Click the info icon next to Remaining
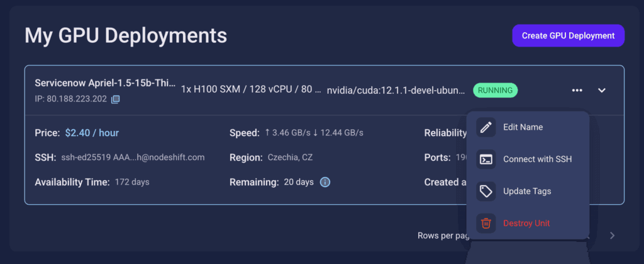The height and width of the screenshot is (264, 644). point(325,182)
